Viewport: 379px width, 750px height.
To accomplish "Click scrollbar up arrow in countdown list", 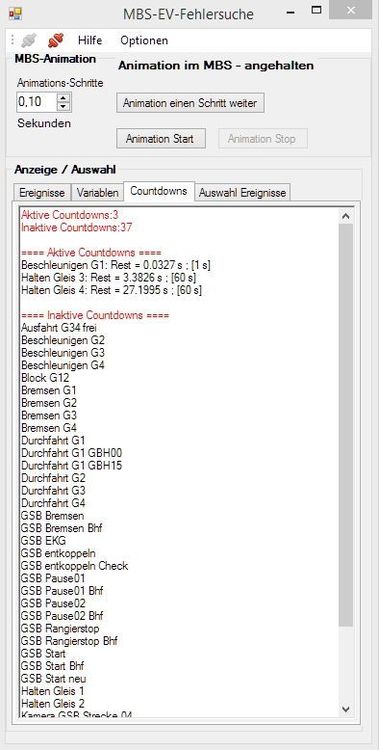I will pos(346,216).
